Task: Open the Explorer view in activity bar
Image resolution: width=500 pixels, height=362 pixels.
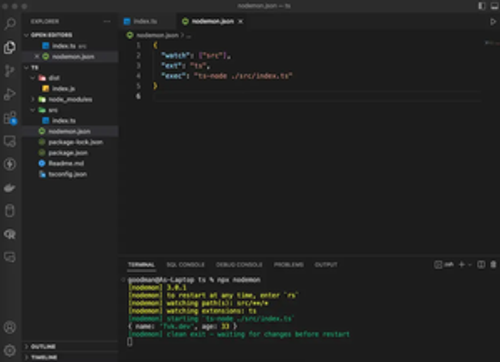Action: pos(10,47)
